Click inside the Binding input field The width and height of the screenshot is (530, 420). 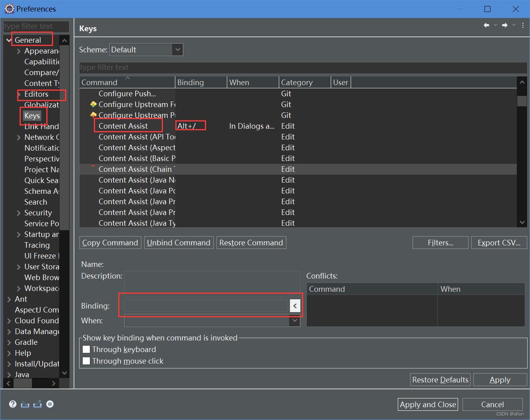click(x=206, y=305)
